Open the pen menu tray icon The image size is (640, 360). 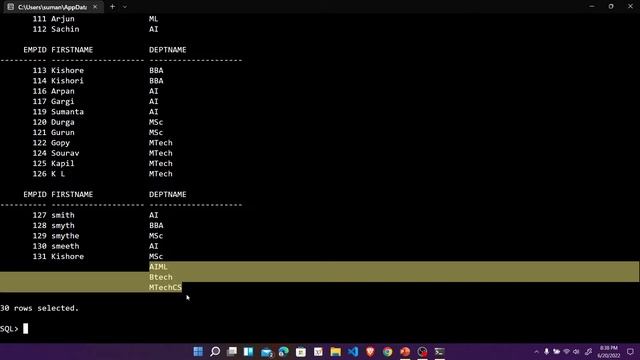588,351
